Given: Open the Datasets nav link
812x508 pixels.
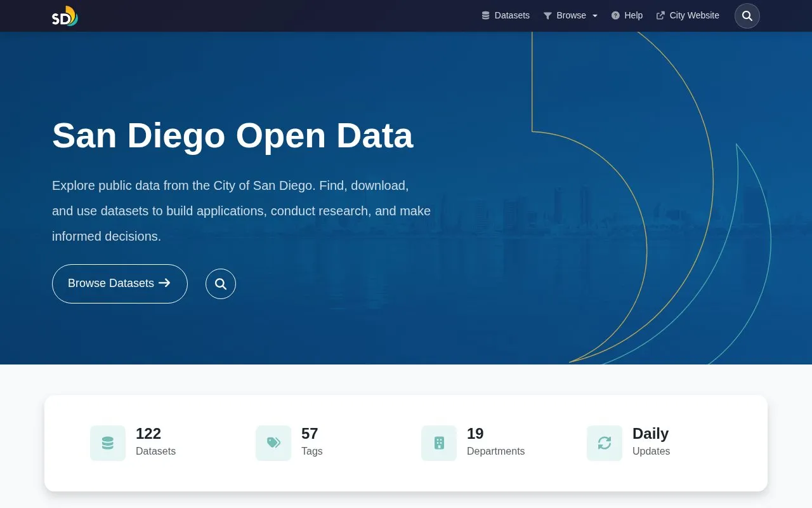Looking at the screenshot, I should click(x=505, y=15).
